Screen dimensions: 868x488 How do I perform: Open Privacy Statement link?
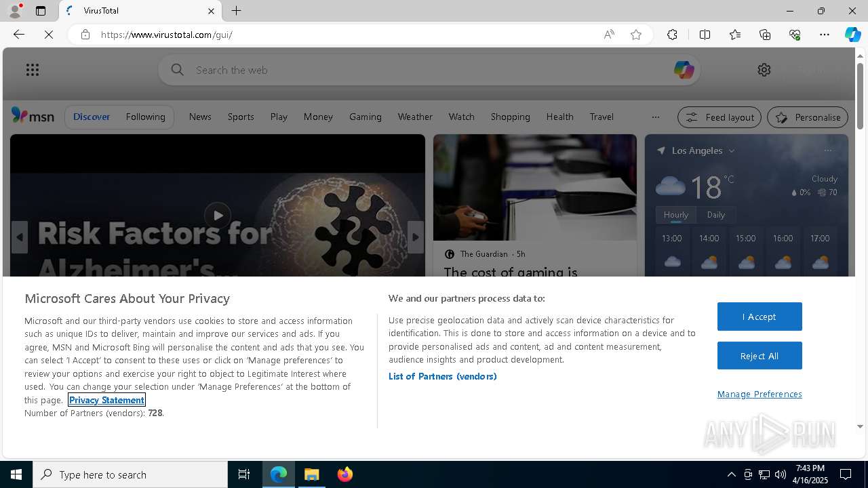point(106,400)
